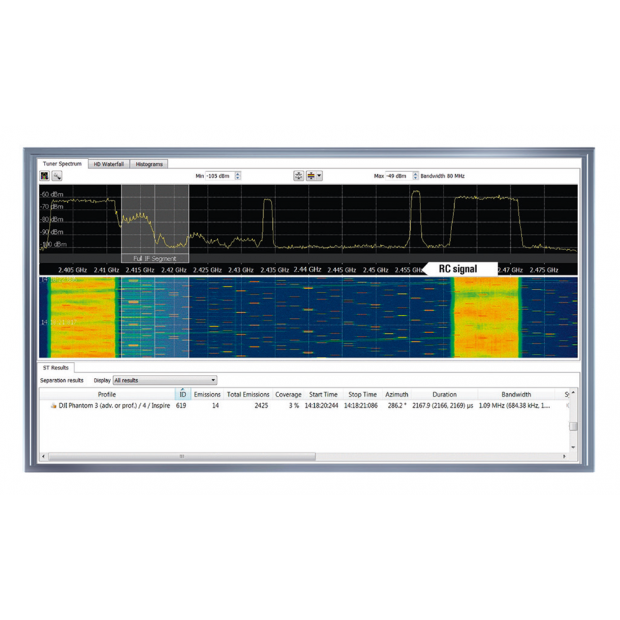Click the horizontal scrollbar under results table

pyautogui.click(x=182, y=456)
